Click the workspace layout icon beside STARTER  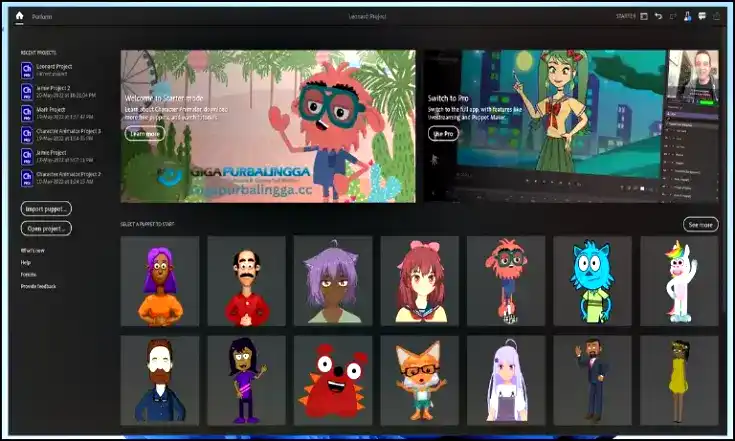pos(644,16)
